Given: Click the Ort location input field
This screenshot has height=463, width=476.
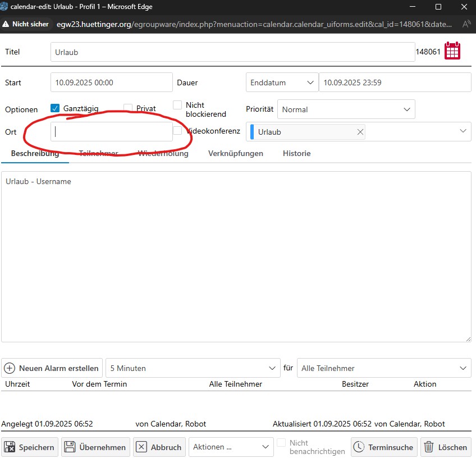Looking at the screenshot, I should 111,132.
